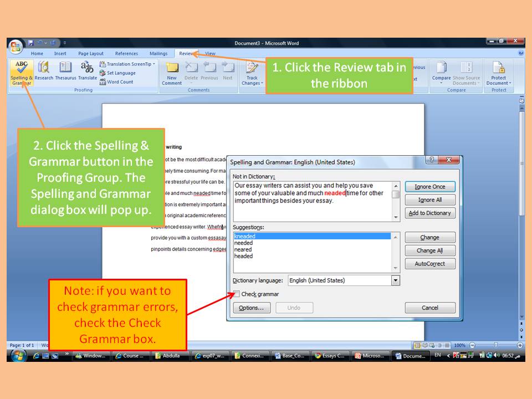Image resolution: width=532 pixels, height=399 pixels.
Task: Cancel the Spelling and Grammar dialog
Action: point(430,308)
